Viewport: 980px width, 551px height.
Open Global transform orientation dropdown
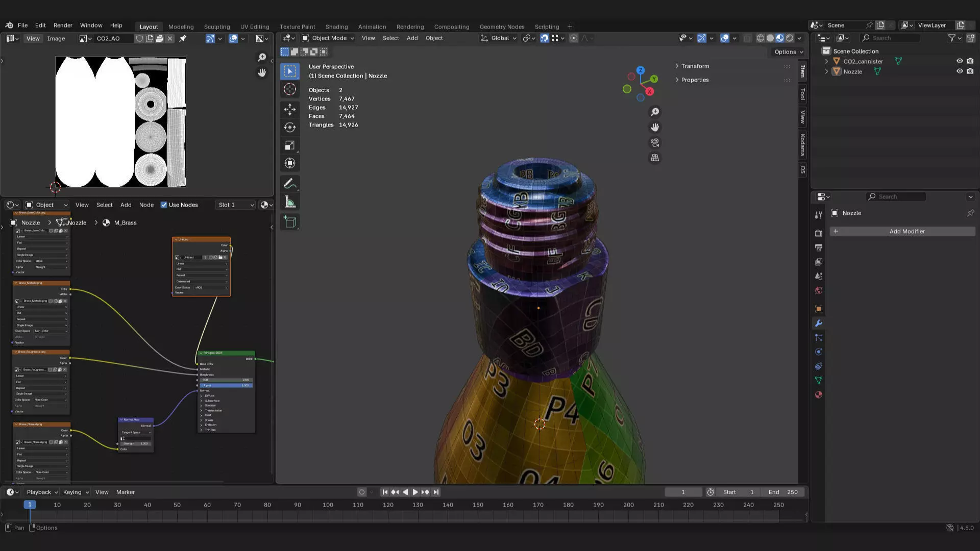(x=499, y=38)
